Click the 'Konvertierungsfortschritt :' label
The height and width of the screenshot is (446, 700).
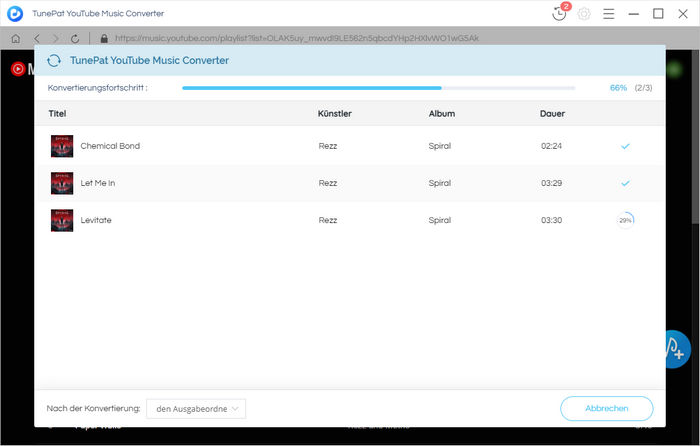coord(97,88)
